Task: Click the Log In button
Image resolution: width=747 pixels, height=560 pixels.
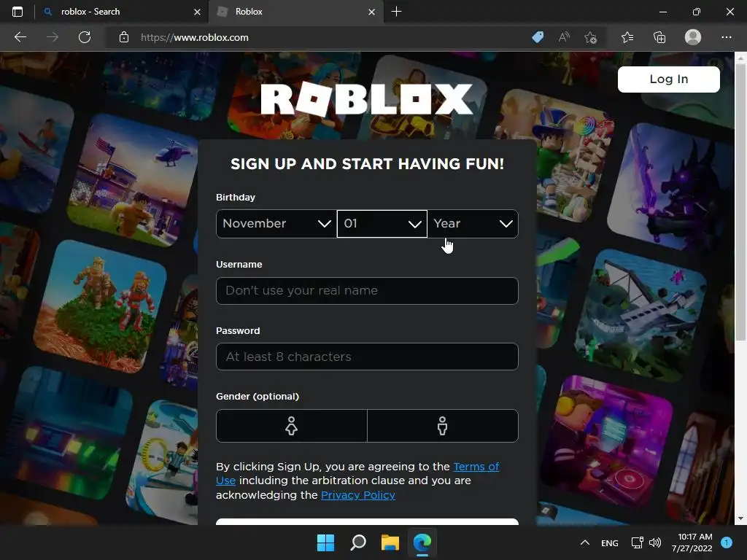Action: (x=668, y=79)
